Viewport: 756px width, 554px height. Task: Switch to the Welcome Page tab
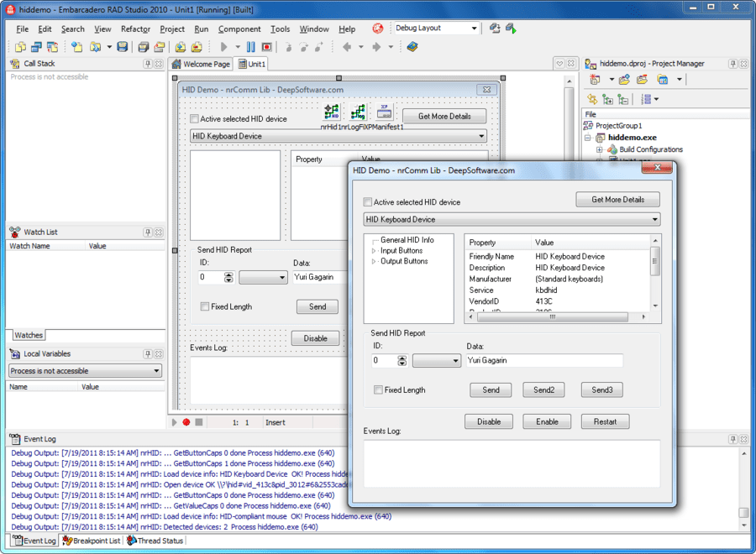click(x=201, y=64)
